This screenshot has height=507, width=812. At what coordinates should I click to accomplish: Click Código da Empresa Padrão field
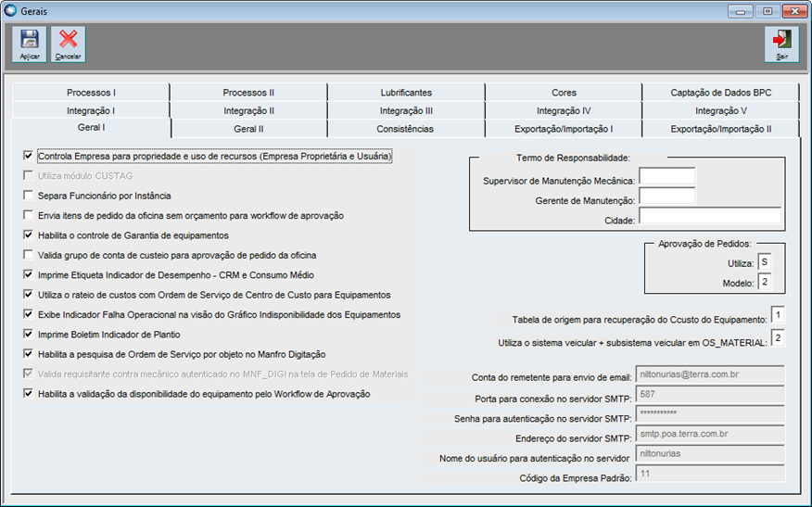point(710,474)
